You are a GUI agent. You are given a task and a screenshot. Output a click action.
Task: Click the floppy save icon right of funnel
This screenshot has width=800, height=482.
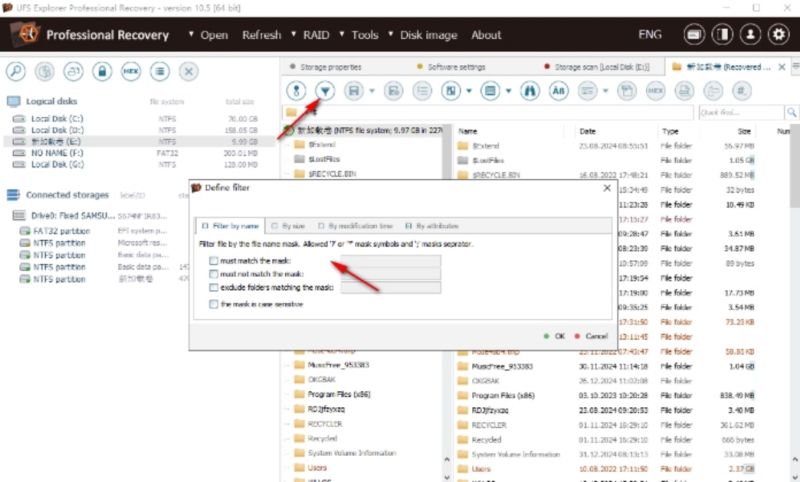click(354, 91)
